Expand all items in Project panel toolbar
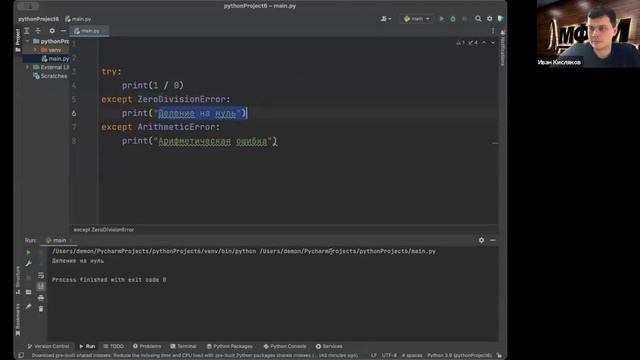The width and height of the screenshot is (640, 360). coord(27,31)
